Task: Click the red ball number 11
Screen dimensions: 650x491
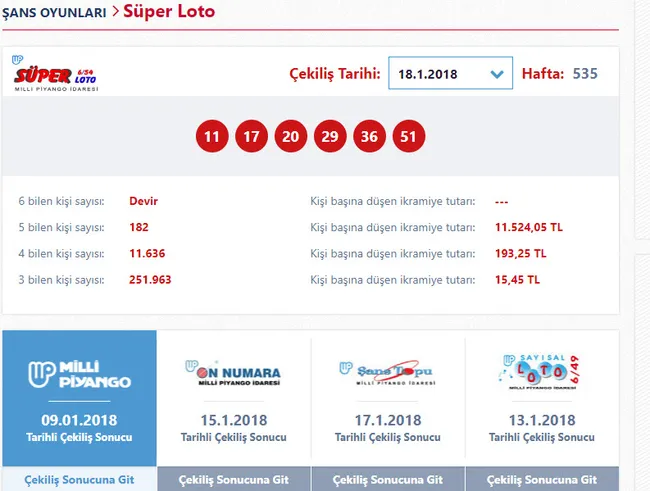Action: click(211, 137)
